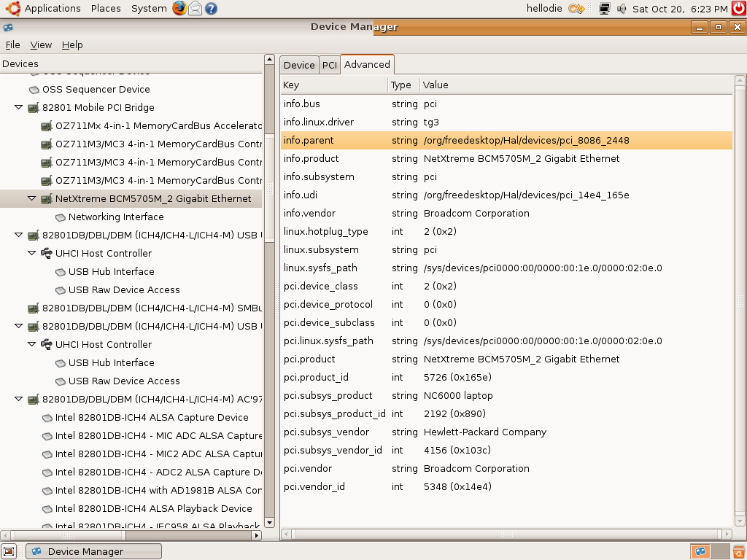Open the View menu
Image resolution: width=747 pixels, height=560 pixels.
tap(41, 44)
